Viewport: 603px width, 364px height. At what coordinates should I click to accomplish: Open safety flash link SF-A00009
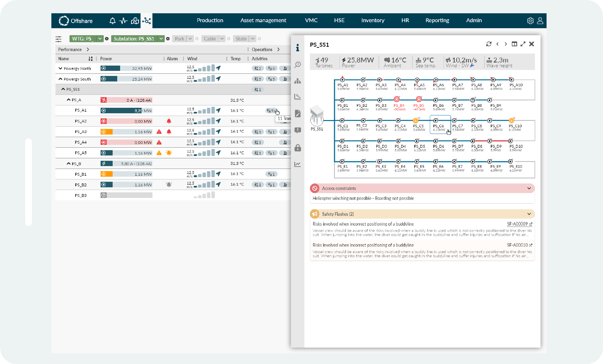519,224
